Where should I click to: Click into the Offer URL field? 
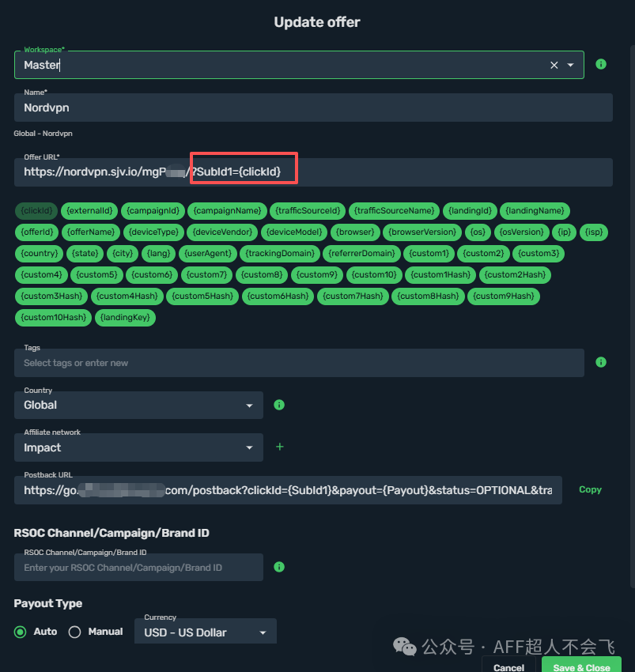point(313,172)
